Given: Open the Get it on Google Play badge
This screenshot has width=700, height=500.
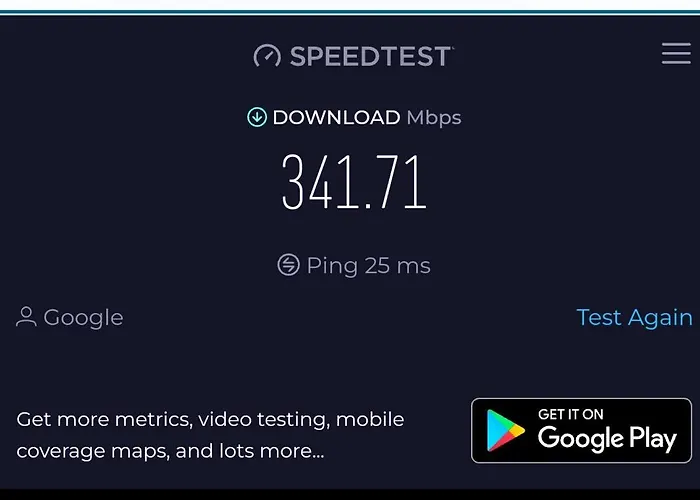Looking at the screenshot, I should click(581, 430).
